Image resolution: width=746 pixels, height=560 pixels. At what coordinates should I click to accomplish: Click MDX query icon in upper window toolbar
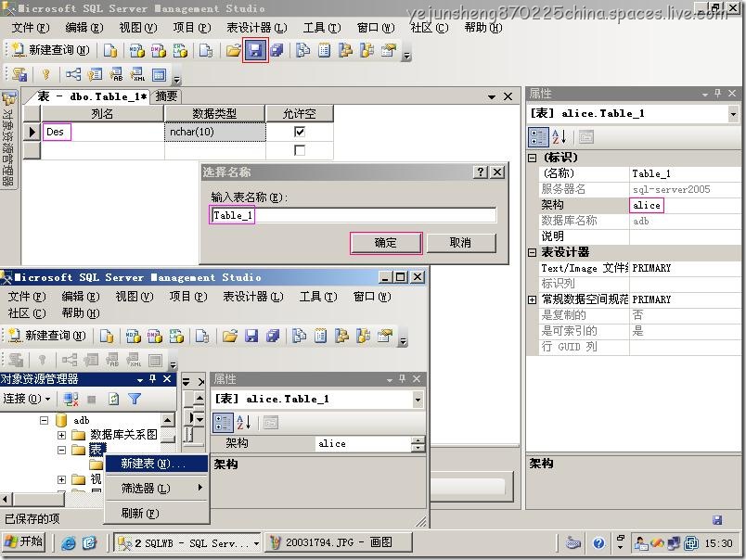(x=137, y=50)
